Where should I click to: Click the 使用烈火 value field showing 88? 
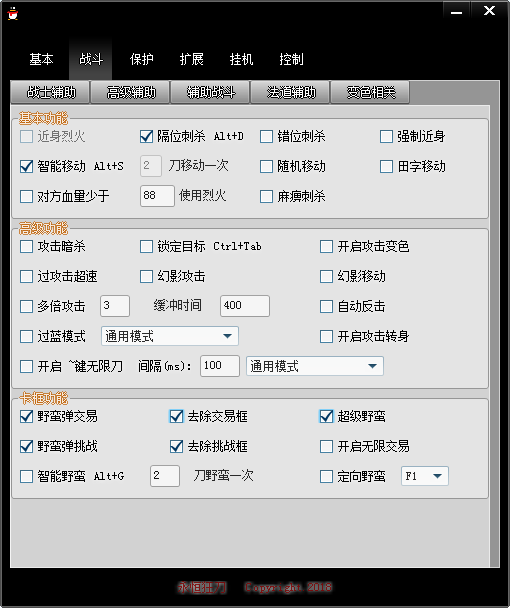[x=157, y=196]
